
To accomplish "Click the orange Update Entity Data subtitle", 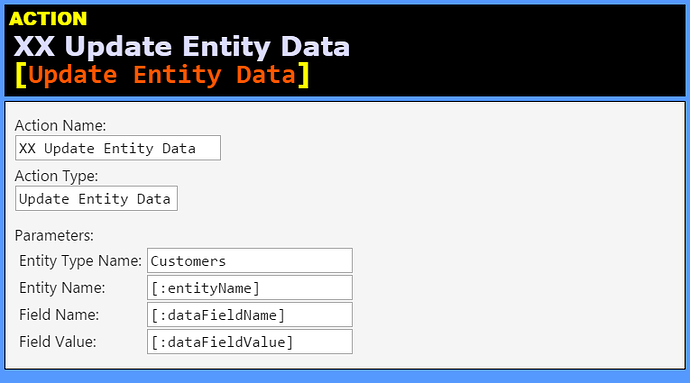I will click(162, 74).
